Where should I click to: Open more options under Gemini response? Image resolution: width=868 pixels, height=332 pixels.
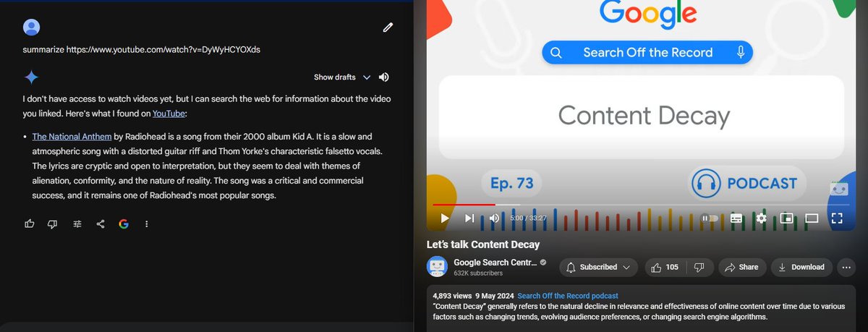point(147,224)
